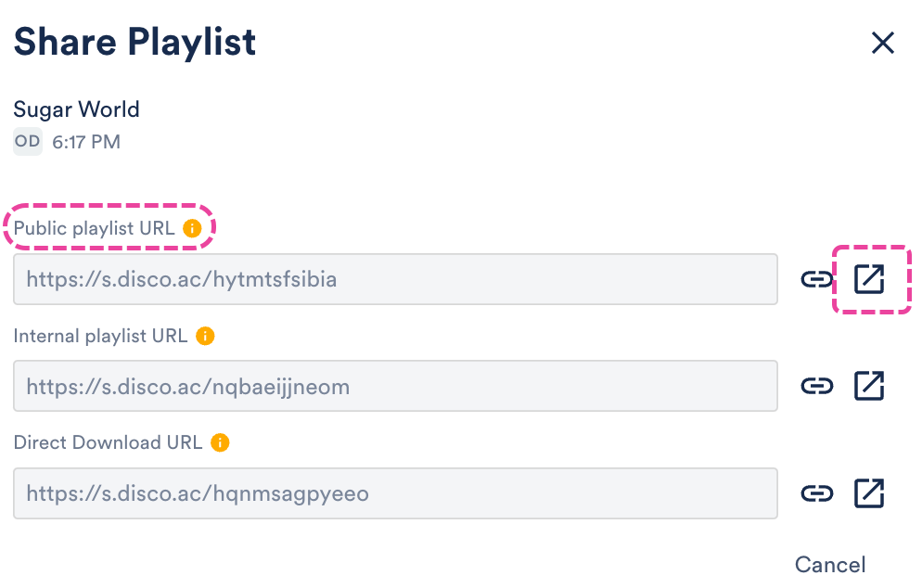This screenshot has width=922, height=588.
Task: Copy the Internal playlist URL link
Action: click(x=816, y=386)
